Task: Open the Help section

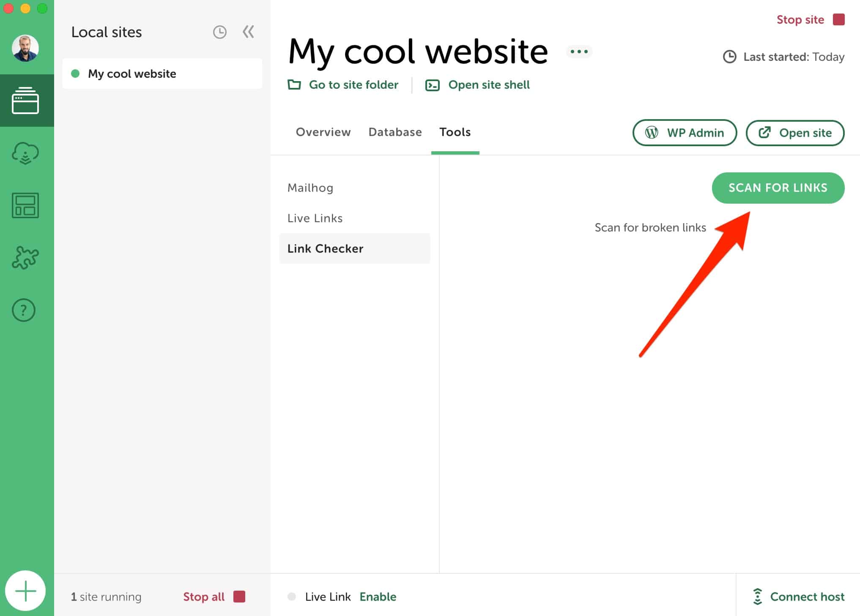Action: (24, 310)
